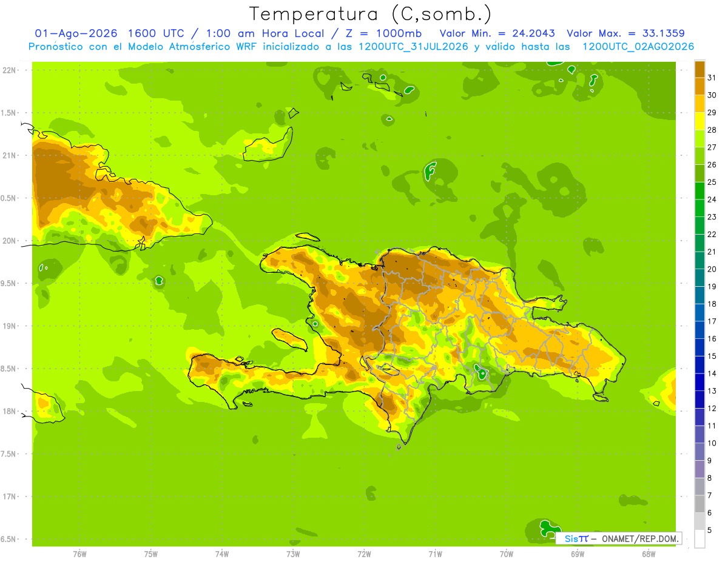Pick the green swatch between 23 and 24
This screenshot has height=562, width=728.
[x=699, y=208]
